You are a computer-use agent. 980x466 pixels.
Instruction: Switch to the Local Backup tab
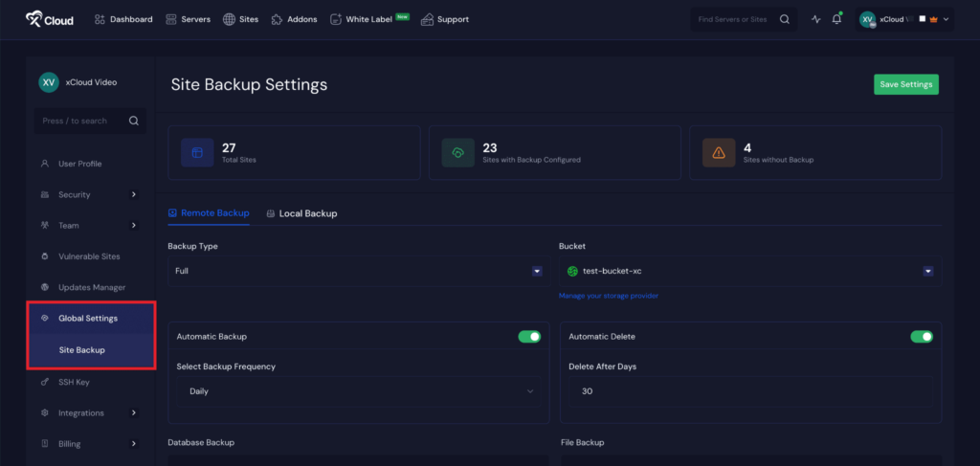click(x=301, y=213)
